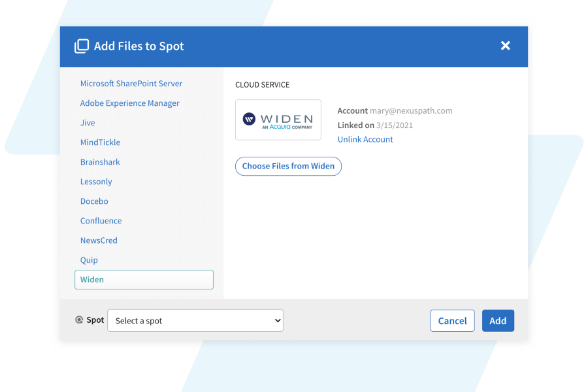
Task: Pick Quip from the sidebar
Action: (x=89, y=260)
